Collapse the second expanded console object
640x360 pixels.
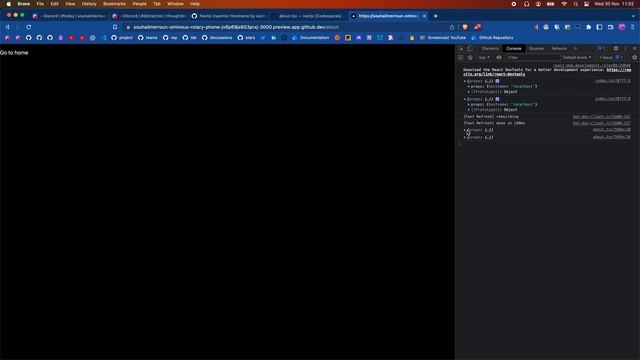click(x=465, y=99)
